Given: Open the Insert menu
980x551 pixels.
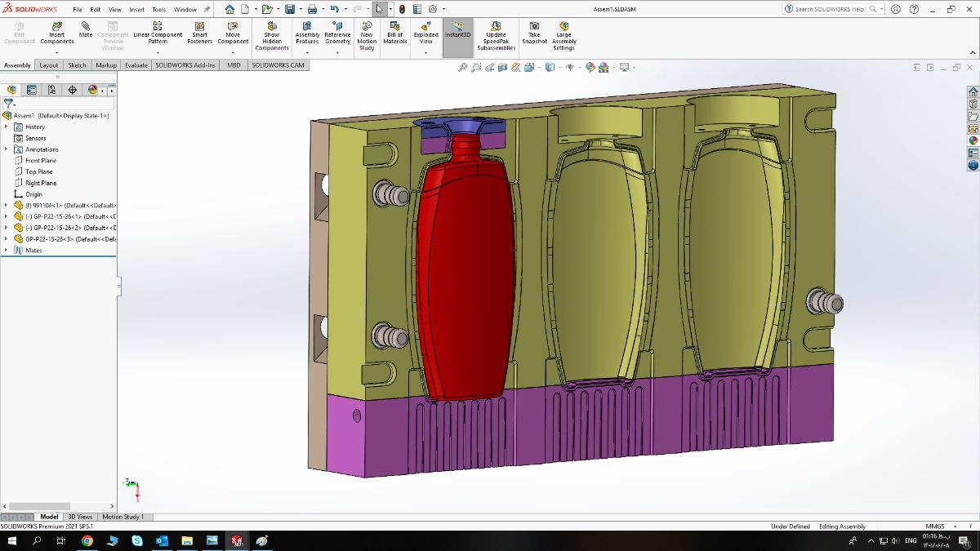Looking at the screenshot, I should [x=136, y=10].
